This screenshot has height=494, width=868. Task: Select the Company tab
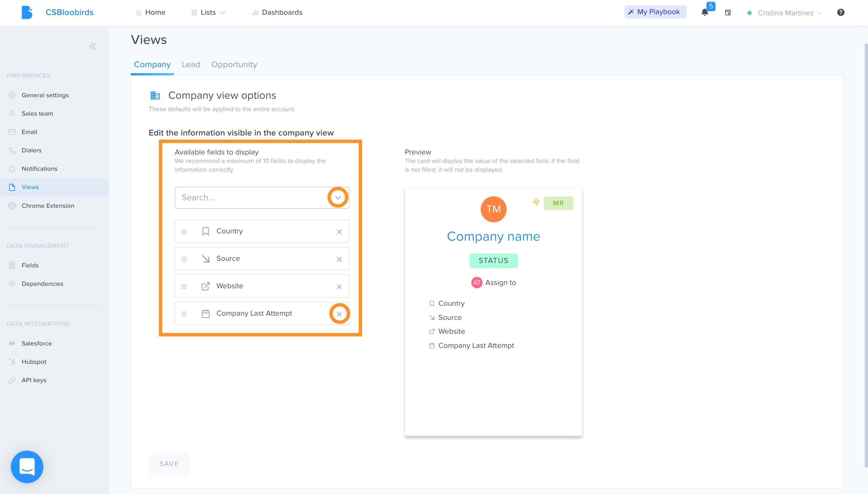153,64
